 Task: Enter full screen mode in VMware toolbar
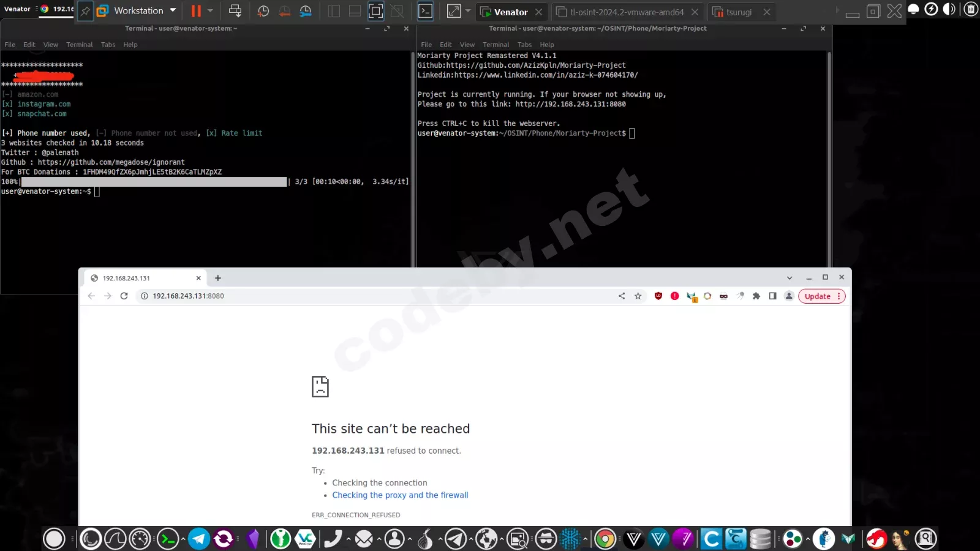[x=374, y=10]
